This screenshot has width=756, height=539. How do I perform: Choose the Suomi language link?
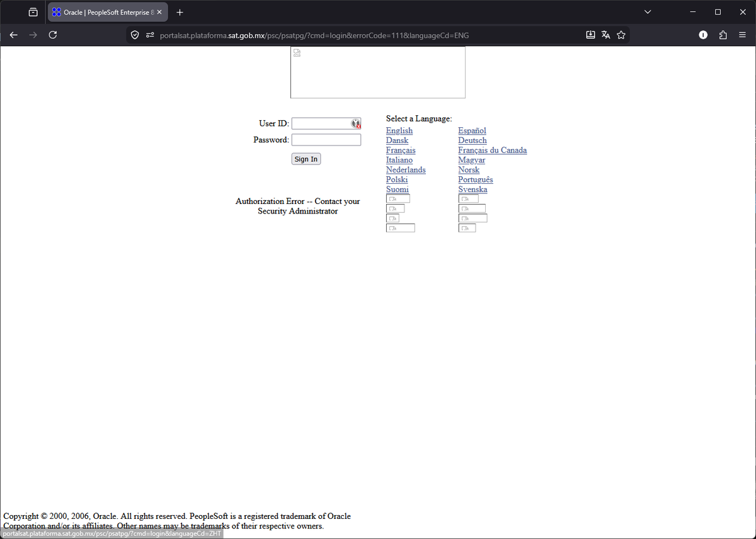(x=398, y=189)
